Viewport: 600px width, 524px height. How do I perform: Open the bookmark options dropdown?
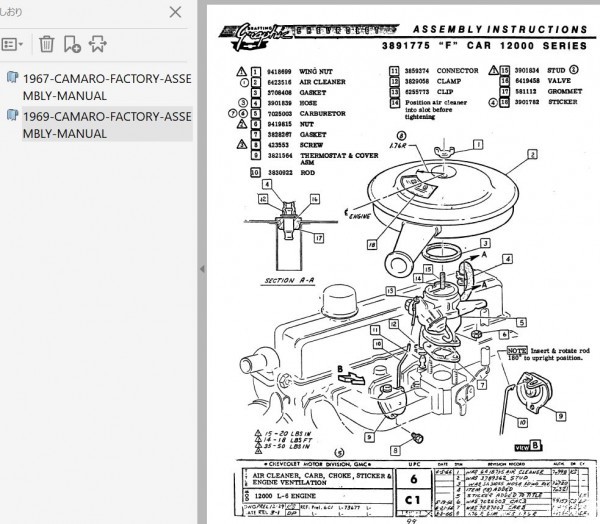[x=13, y=44]
